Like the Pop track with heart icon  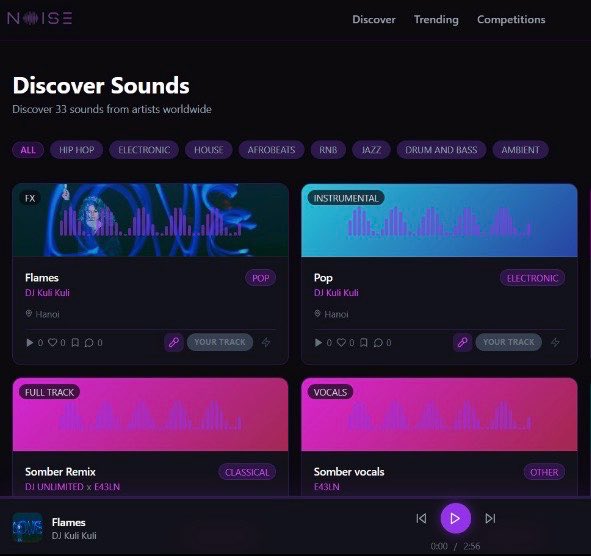coord(341,342)
